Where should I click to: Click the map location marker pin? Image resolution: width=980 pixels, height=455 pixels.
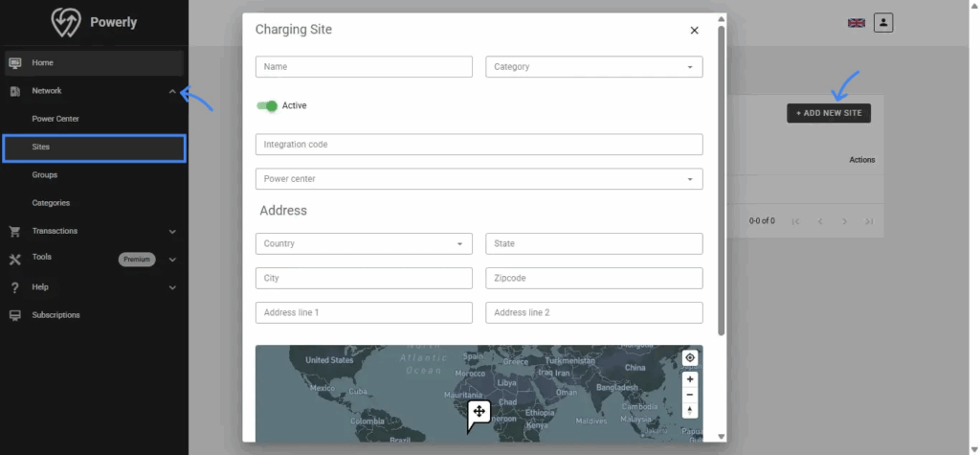[479, 414]
